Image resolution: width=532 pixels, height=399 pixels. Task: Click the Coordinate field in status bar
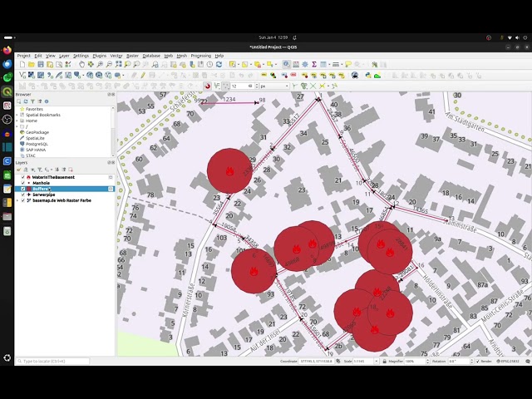tap(316, 362)
